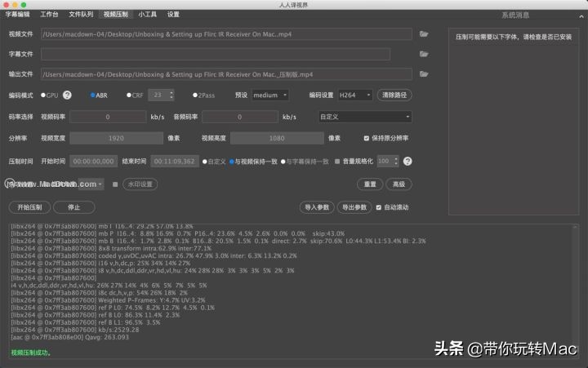Click the 开始时间 field 00:00:00,000
The image size is (588, 368).
click(93, 162)
